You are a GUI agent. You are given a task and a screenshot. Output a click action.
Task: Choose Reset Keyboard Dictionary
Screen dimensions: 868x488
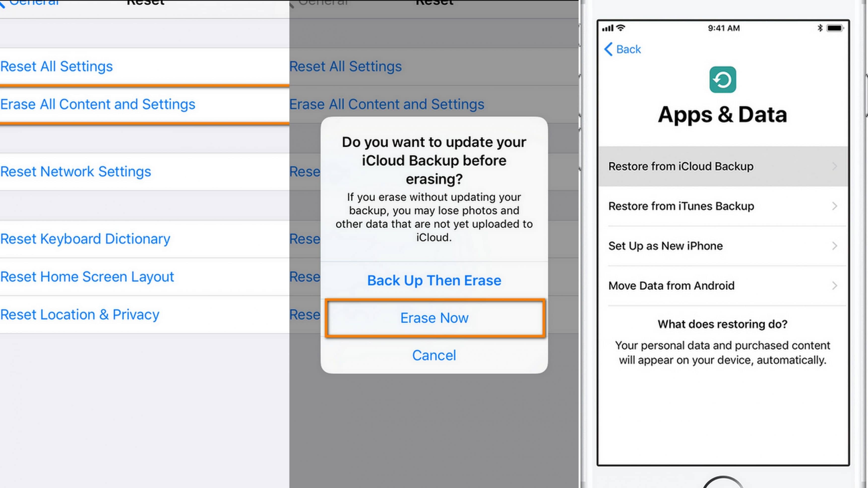coord(85,239)
